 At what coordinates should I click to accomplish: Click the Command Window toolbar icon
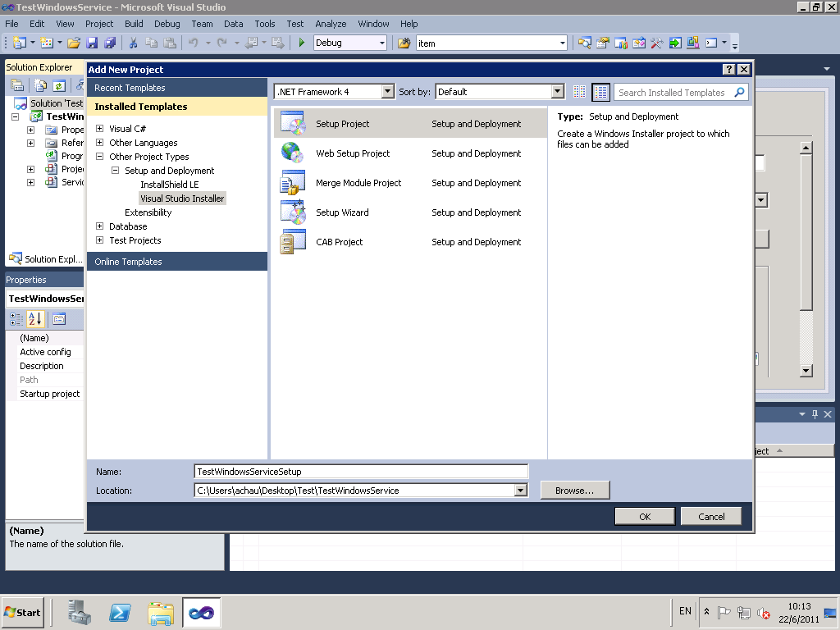(x=711, y=43)
